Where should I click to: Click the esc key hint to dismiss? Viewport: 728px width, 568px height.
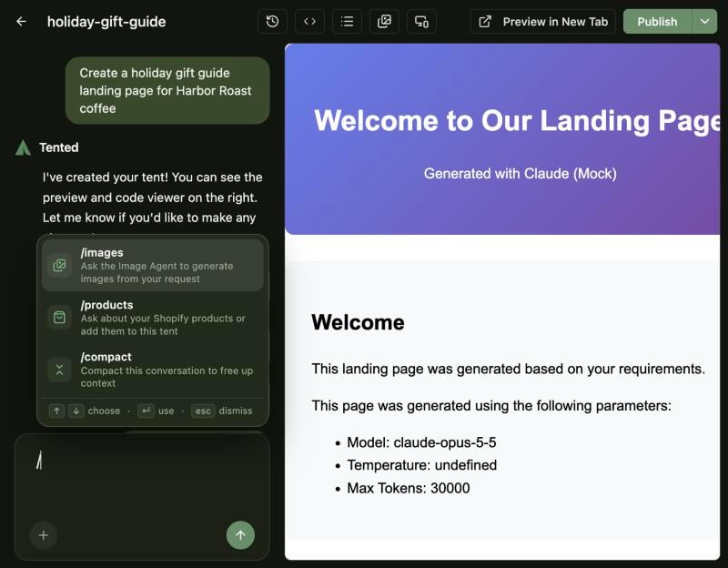pyautogui.click(x=203, y=411)
